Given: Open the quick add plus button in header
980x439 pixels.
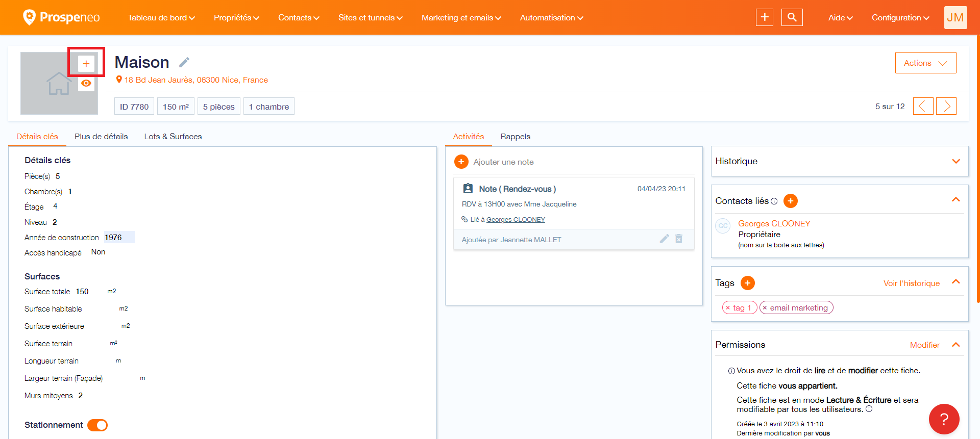Looking at the screenshot, I should click(x=765, y=17).
